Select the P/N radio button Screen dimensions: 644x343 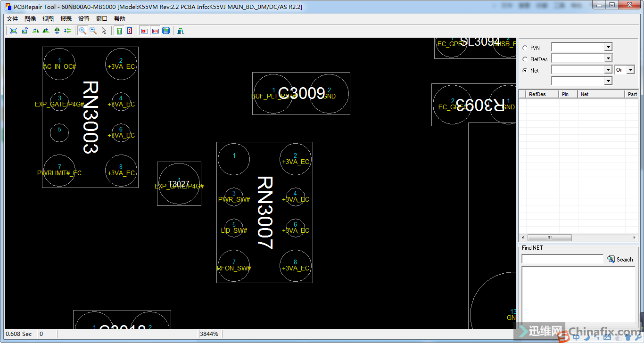coord(525,48)
